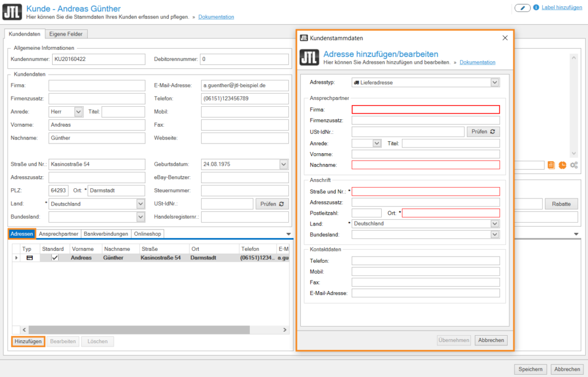Toggle the Standard checkbox for Andreas Günther
Viewport: 588px width, 377px height.
point(55,258)
